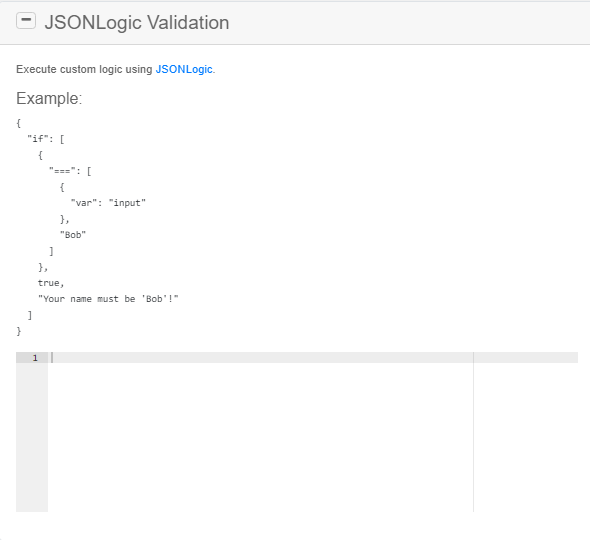Click the "if": [ line in example

coord(46,139)
